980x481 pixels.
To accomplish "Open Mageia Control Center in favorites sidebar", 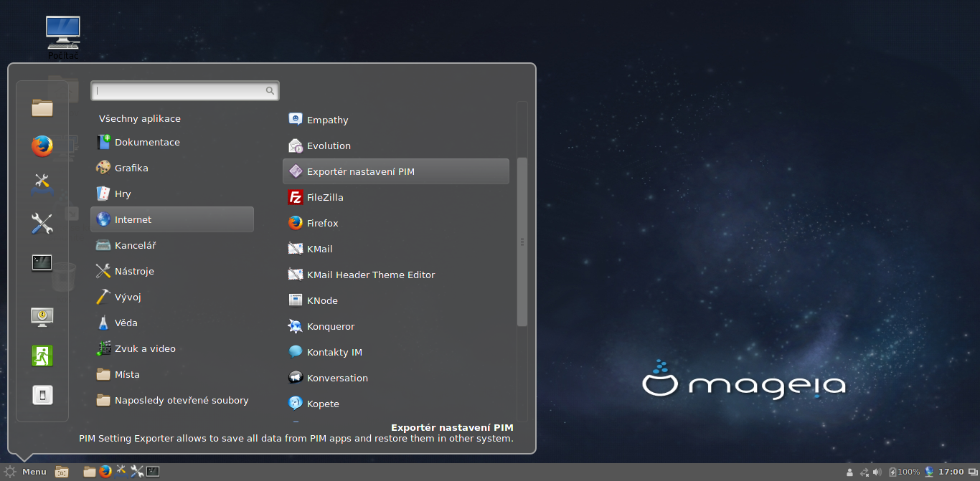I will 42,184.
